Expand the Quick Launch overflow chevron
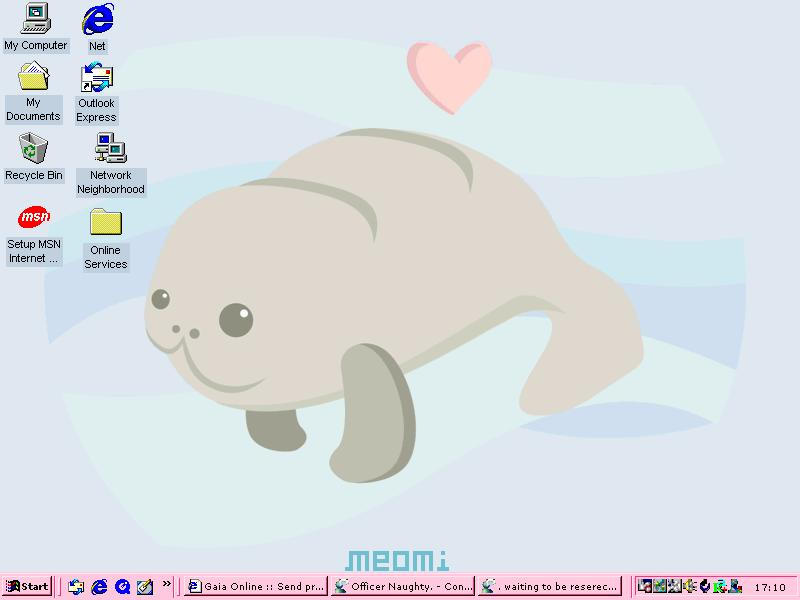 pyautogui.click(x=166, y=585)
